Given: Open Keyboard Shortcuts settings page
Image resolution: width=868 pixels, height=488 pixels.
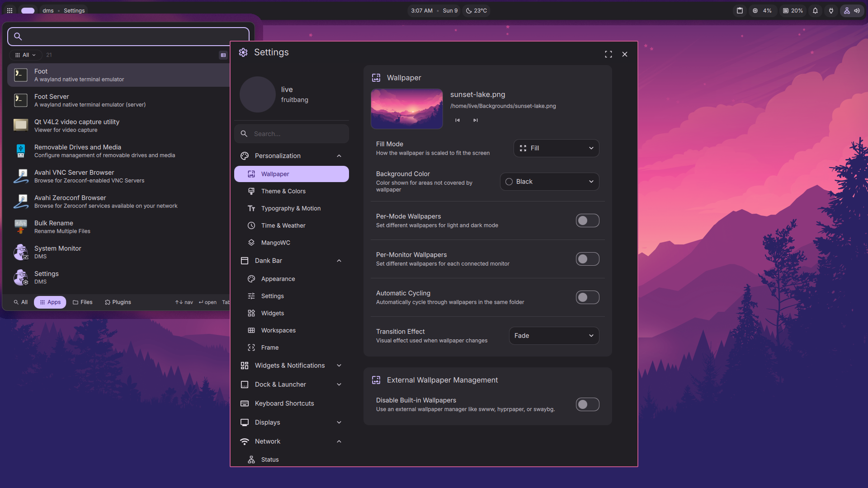Looking at the screenshot, I should click(x=292, y=404).
